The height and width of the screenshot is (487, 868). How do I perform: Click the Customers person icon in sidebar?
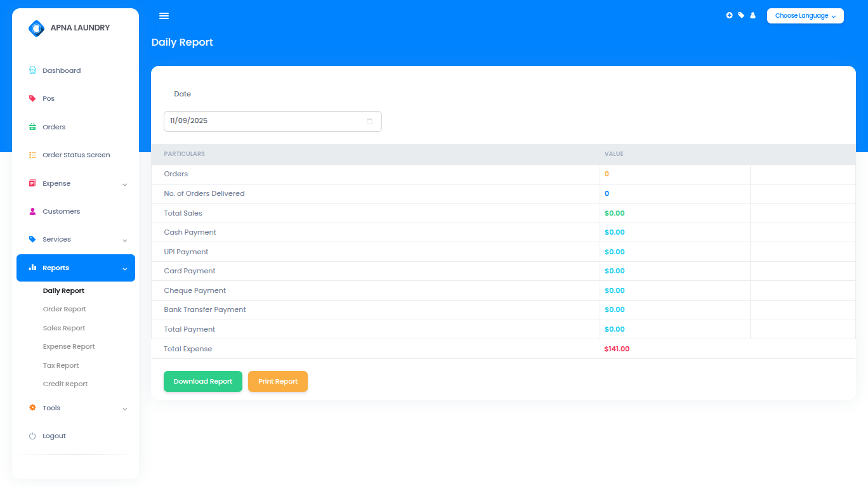(32, 211)
